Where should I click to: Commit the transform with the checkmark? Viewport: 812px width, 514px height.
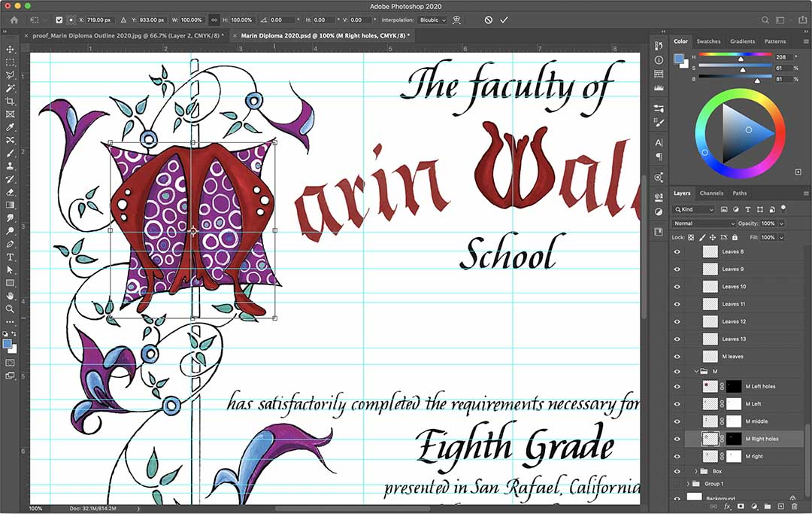[504, 20]
